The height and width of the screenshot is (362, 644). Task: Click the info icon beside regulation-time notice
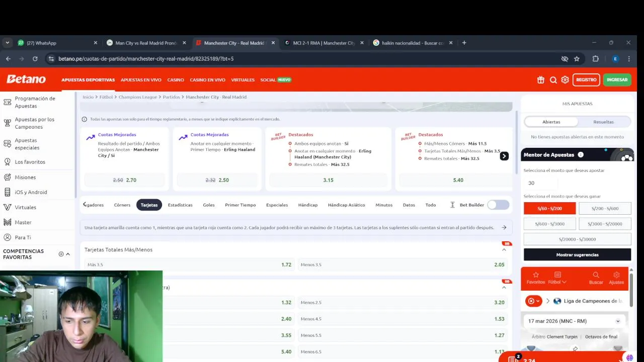pyautogui.click(x=84, y=119)
